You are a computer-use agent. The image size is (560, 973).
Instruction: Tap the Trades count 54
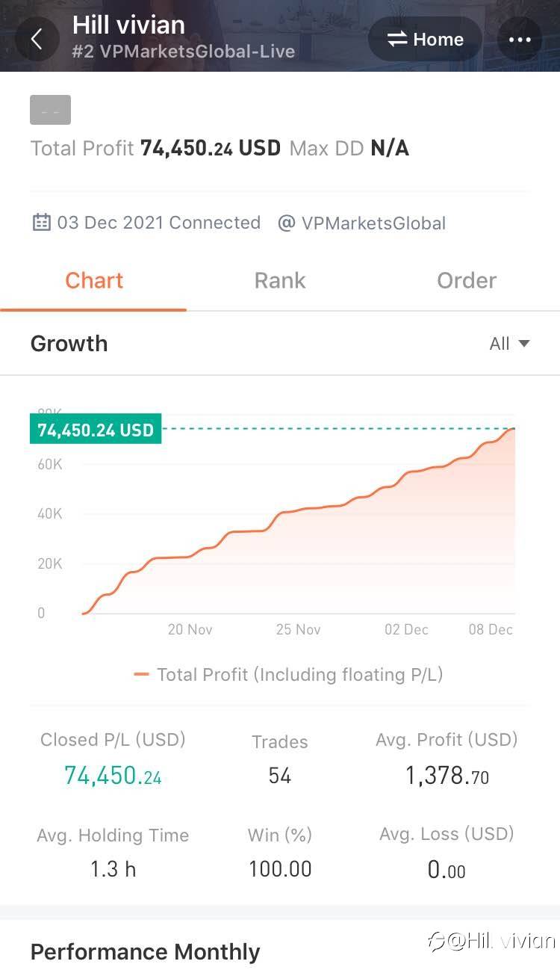280,776
